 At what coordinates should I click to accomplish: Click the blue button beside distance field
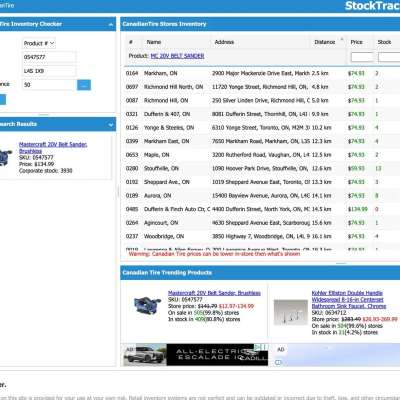point(84,85)
